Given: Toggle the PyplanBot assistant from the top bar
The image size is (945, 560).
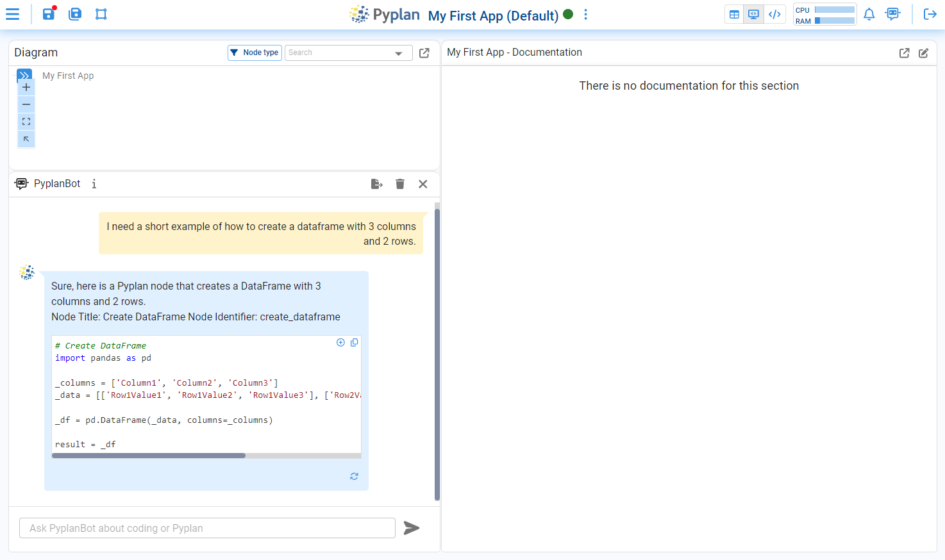Looking at the screenshot, I should (892, 14).
